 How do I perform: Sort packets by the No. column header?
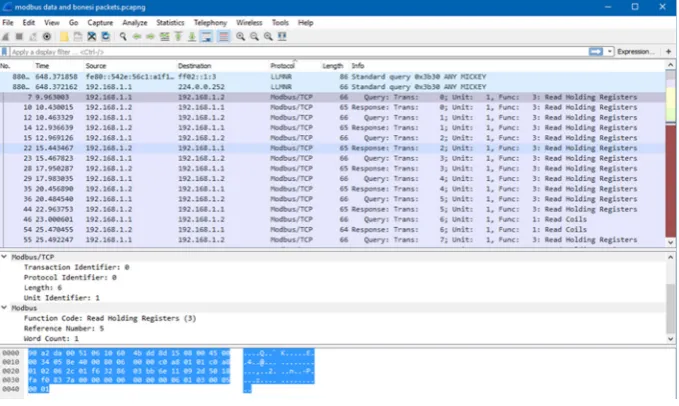[16, 66]
